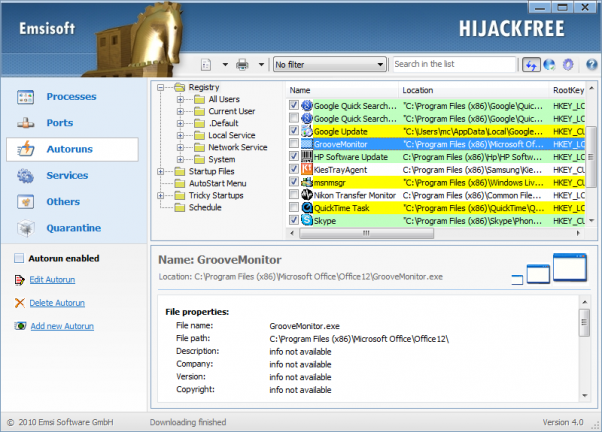Uncheck the Google Update checkbox

coord(294,131)
